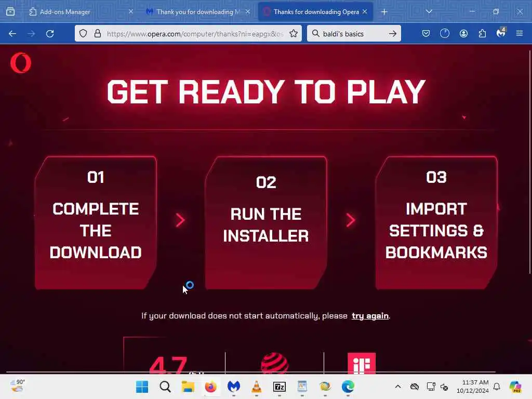Open the Copilot preview taskbar icon
This screenshot has height=399, width=532.
pos(515,387)
